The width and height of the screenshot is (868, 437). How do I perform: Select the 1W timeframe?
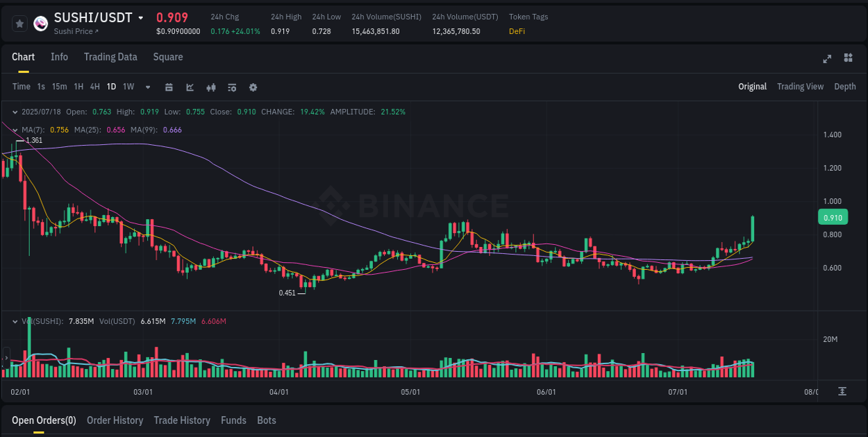(x=128, y=87)
